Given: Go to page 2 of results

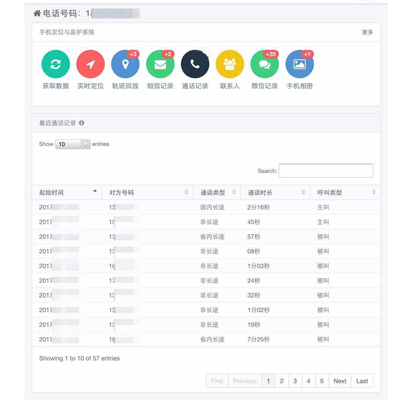Looking at the screenshot, I should pos(282,381).
